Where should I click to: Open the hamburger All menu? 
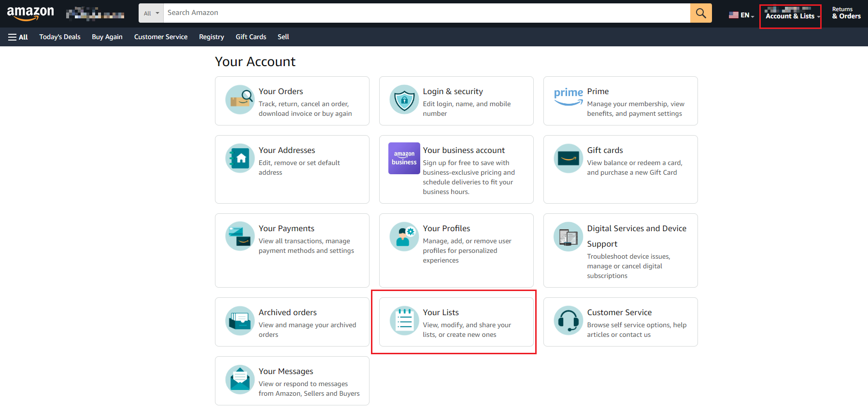coord(18,37)
